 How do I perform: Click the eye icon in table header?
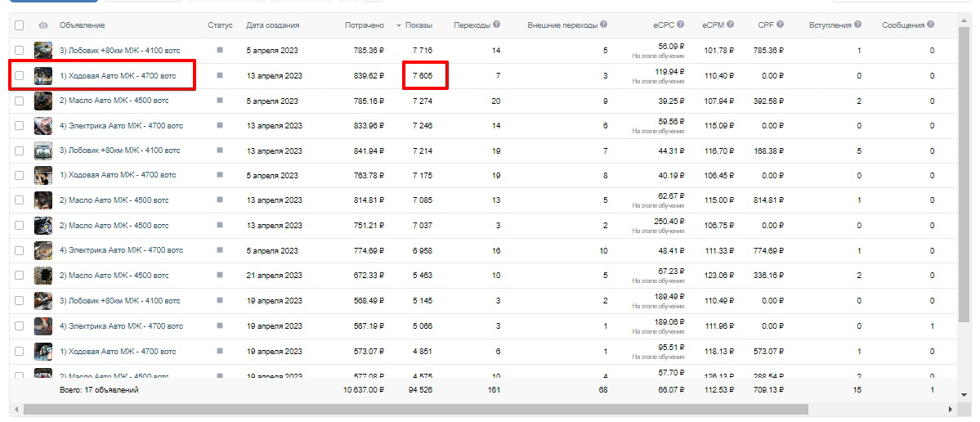[x=43, y=25]
